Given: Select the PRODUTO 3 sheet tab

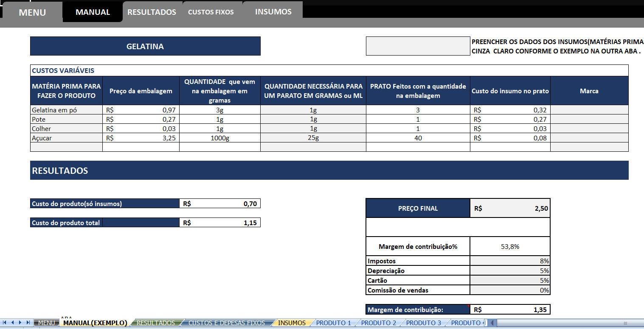Looking at the screenshot, I should tap(424, 323).
